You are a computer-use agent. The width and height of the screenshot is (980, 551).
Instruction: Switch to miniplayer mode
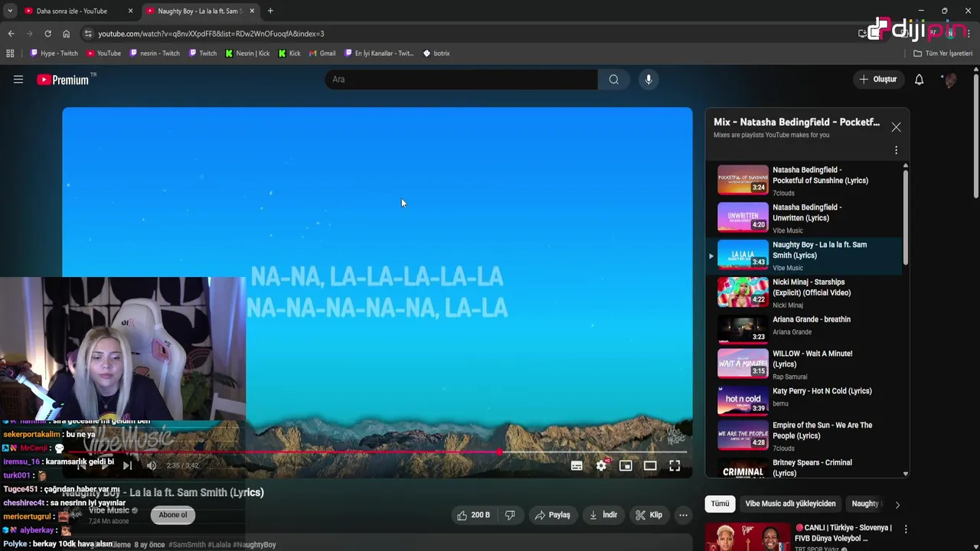pyautogui.click(x=626, y=465)
